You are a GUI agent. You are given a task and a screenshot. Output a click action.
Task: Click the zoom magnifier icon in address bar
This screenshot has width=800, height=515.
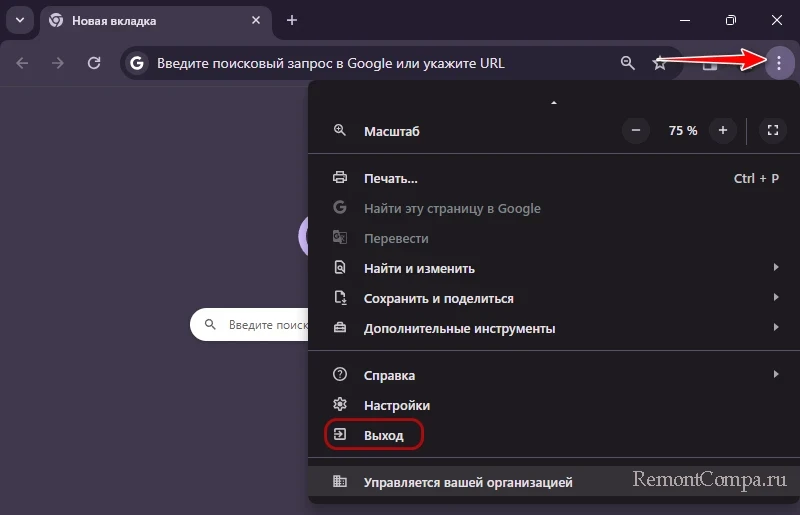coord(628,63)
